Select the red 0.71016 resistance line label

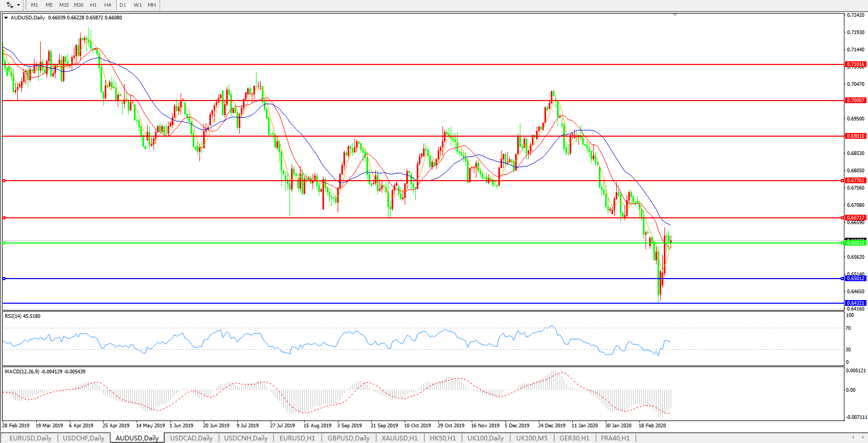coord(856,64)
